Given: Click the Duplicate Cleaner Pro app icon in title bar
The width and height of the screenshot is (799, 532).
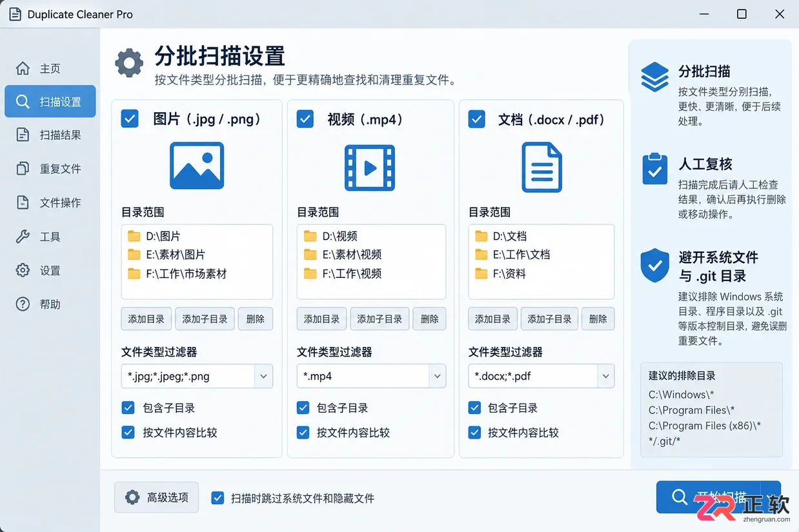Looking at the screenshot, I should 14,14.
